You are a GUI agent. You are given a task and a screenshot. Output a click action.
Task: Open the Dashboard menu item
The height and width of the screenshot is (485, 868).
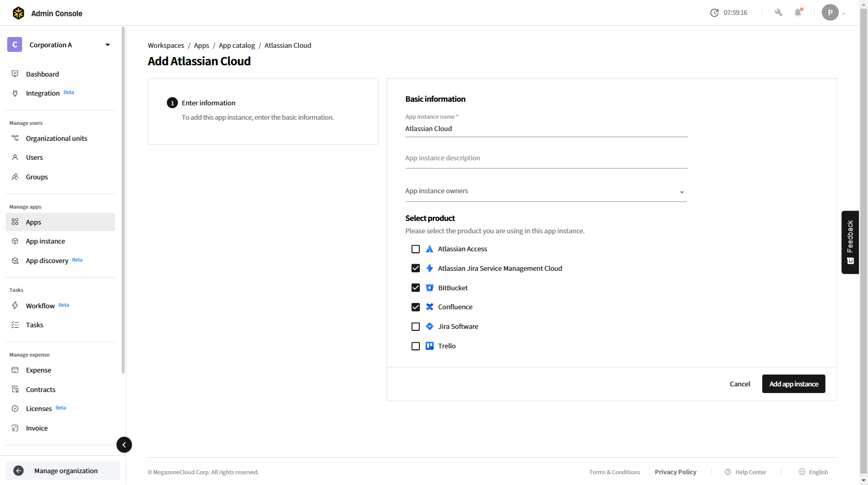click(x=60, y=74)
